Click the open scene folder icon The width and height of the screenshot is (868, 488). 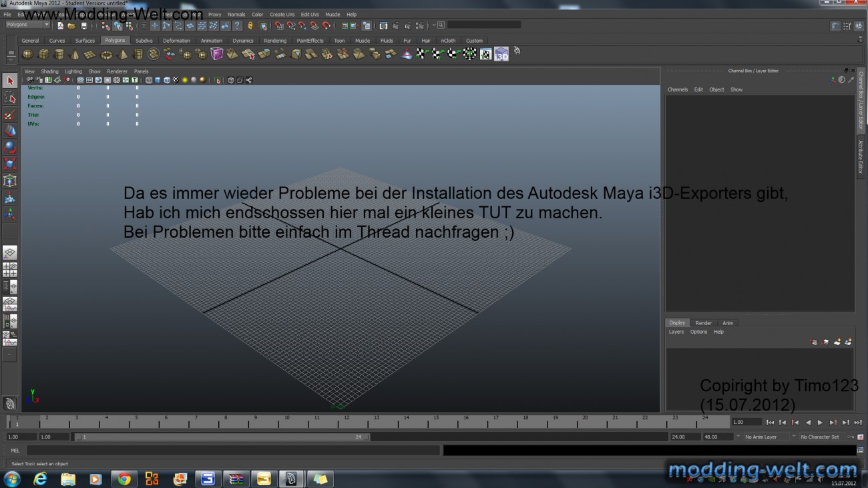71,26
